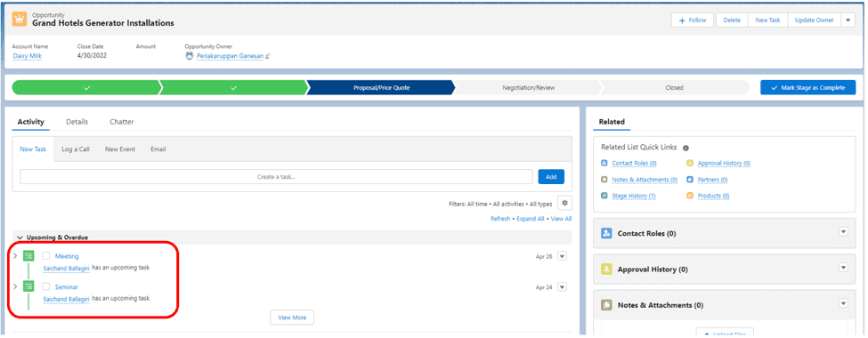Open Approval History card dropdown menu

(843, 267)
